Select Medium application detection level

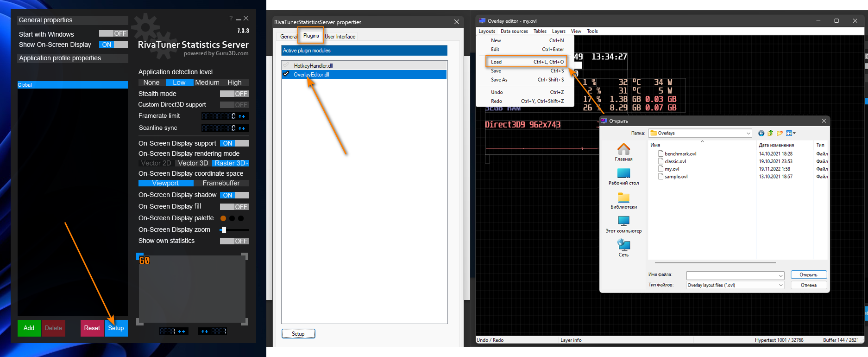click(x=207, y=83)
